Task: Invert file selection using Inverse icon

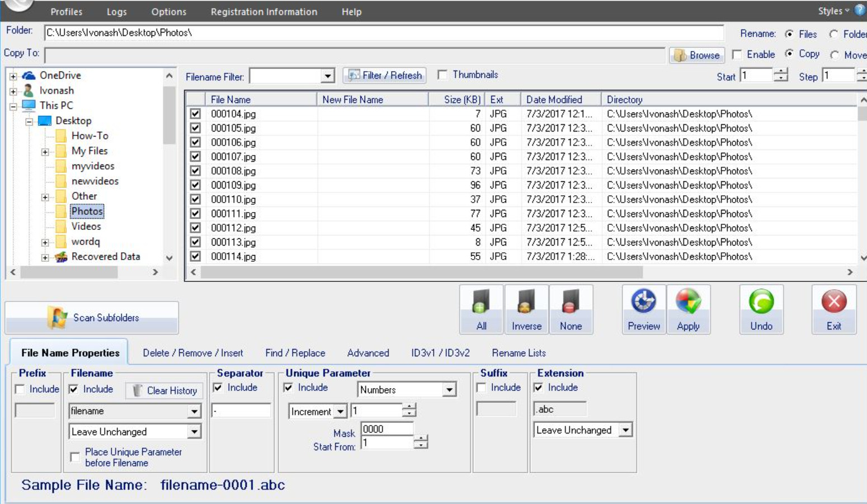Action: (526, 309)
